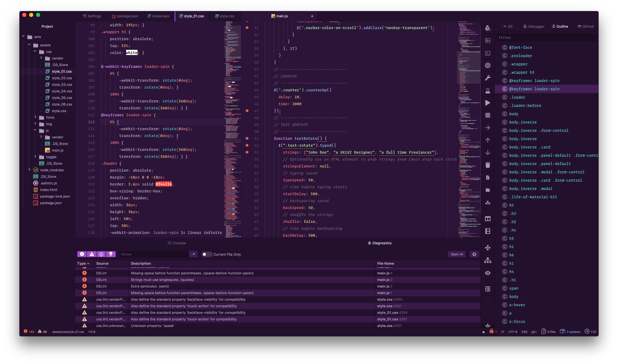The height and width of the screenshot is (364, 618).
Task: Click the split panes column icon
Action: pos(488,219)
